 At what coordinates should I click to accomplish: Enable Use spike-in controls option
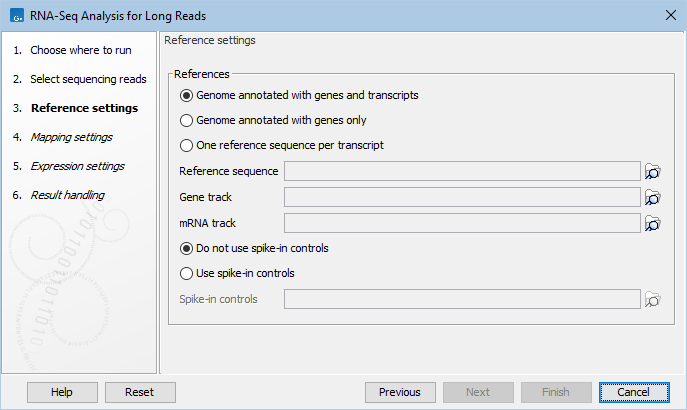[186, 273]
